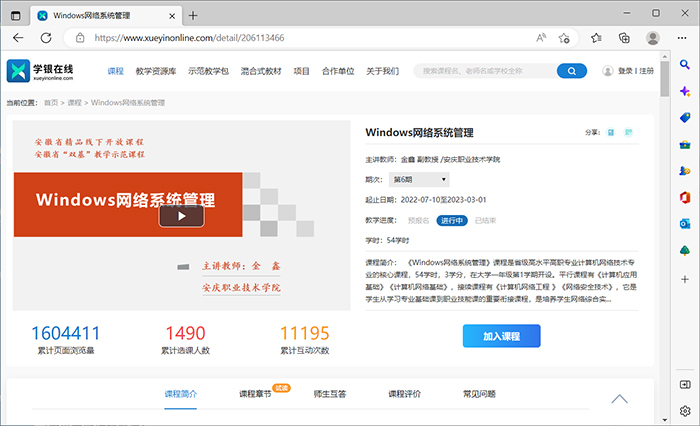700x426 pixels.
Task: Click the 加入课程 button
Action: (x=501, y=336)
